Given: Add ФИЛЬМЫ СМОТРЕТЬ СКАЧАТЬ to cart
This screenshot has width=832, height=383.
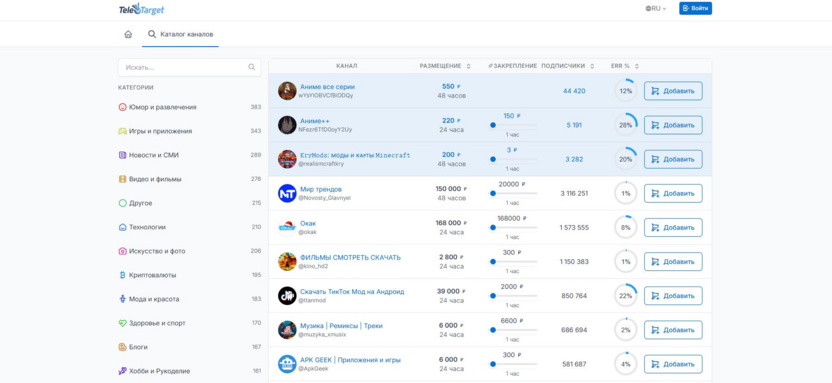Looking at the screenshot, I should click(x=673, y=262).
